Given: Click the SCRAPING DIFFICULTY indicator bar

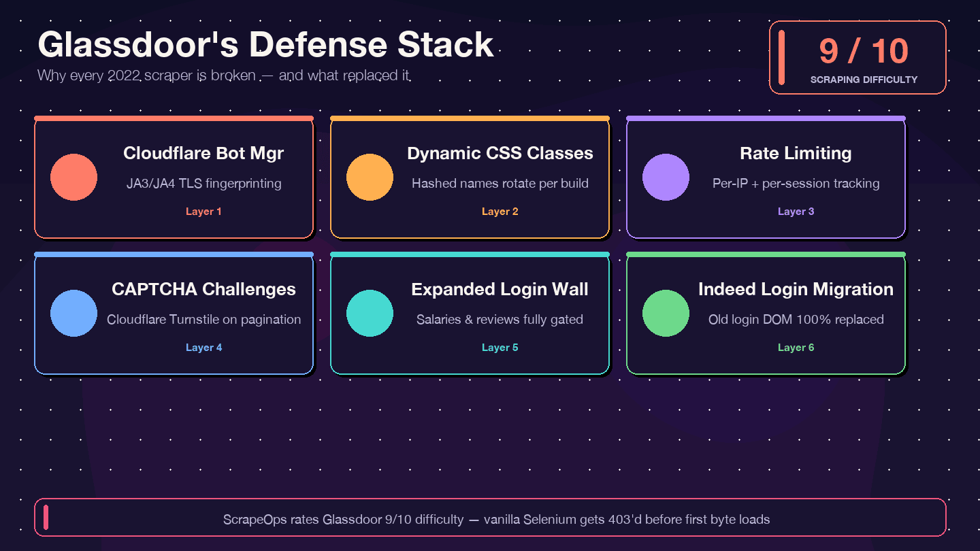Looking at the screenshot, I should pyautogui.click(x=864, y=80).
